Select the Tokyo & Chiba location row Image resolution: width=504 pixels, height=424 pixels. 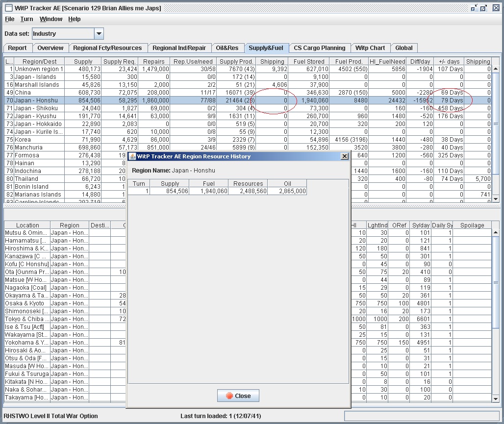click(x=25, y=319)
